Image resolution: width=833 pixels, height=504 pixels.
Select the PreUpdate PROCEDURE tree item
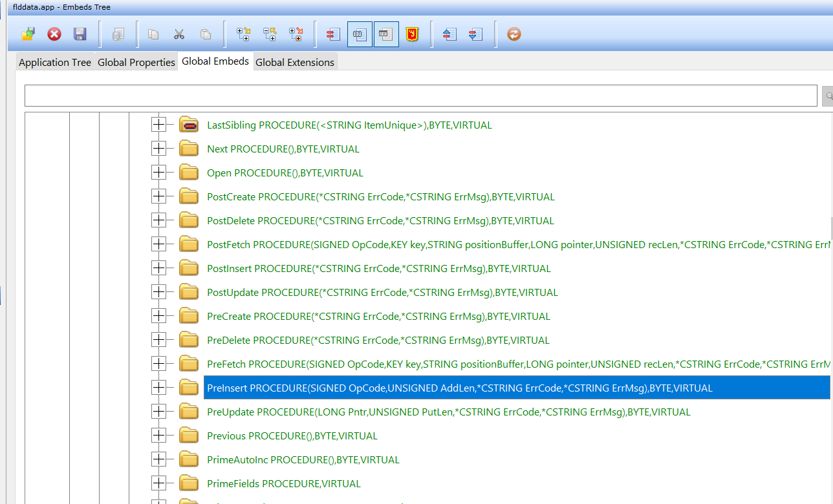pos(448,412)
